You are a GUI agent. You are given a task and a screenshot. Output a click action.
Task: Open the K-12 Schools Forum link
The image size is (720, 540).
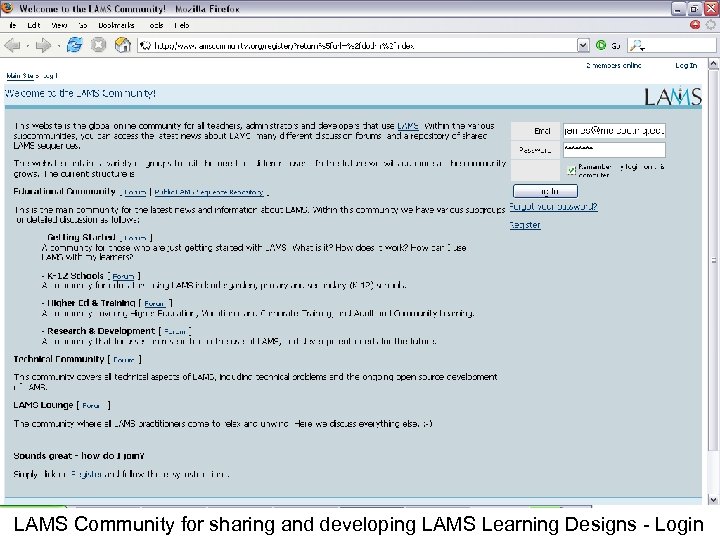click(123, 276)
